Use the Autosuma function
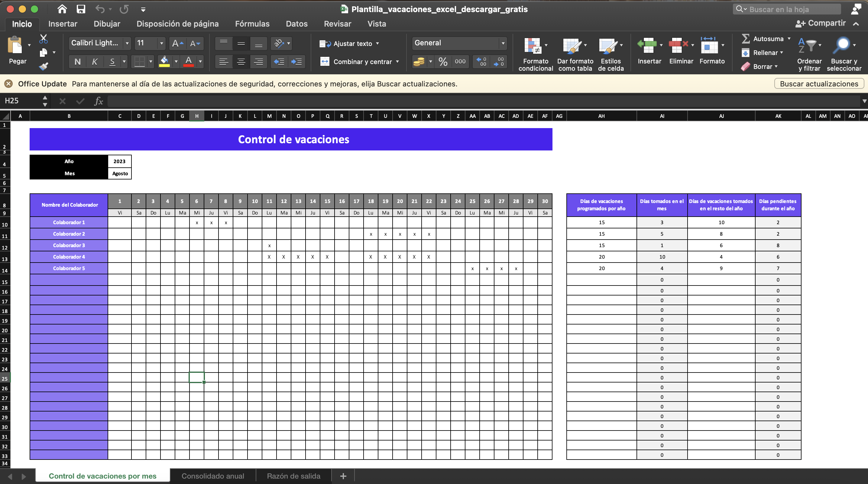868x484 pixels. pyautogui.click(x=765, y=38)
